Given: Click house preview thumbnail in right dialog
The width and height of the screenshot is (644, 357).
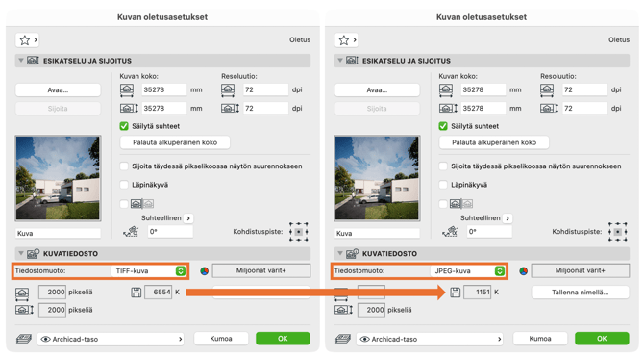Looking at the screenshot, I should (x=377, y=178).
